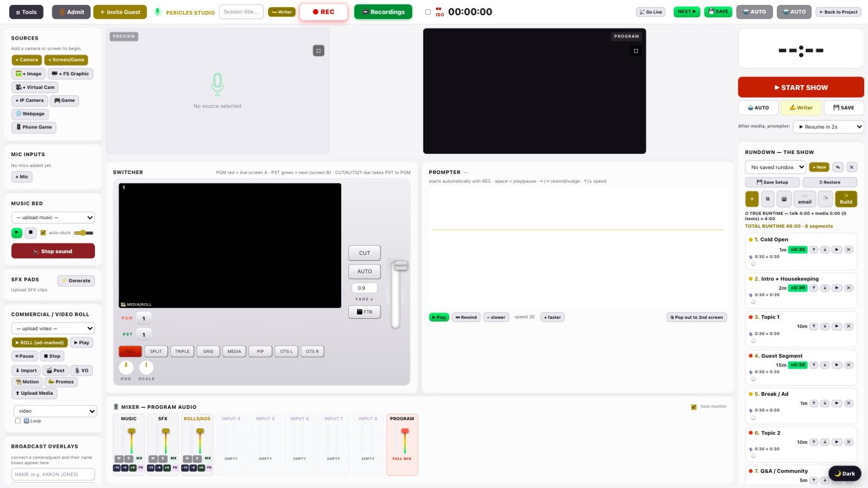Move Guest Segment up in rundown
Viewport: 868px width, 488px height.
coord(814,365)
